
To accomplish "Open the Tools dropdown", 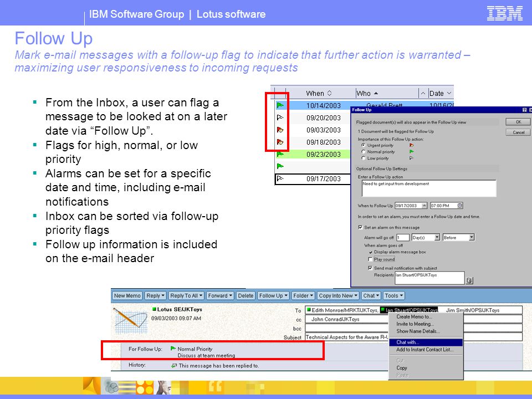I will click(393, 295).
